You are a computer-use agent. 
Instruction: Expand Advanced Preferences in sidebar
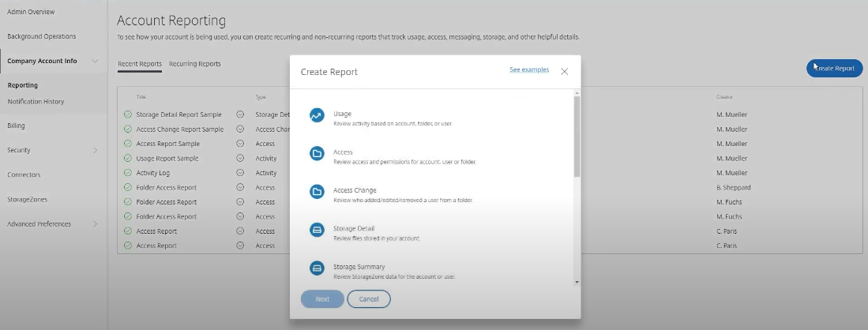point(95,224)
